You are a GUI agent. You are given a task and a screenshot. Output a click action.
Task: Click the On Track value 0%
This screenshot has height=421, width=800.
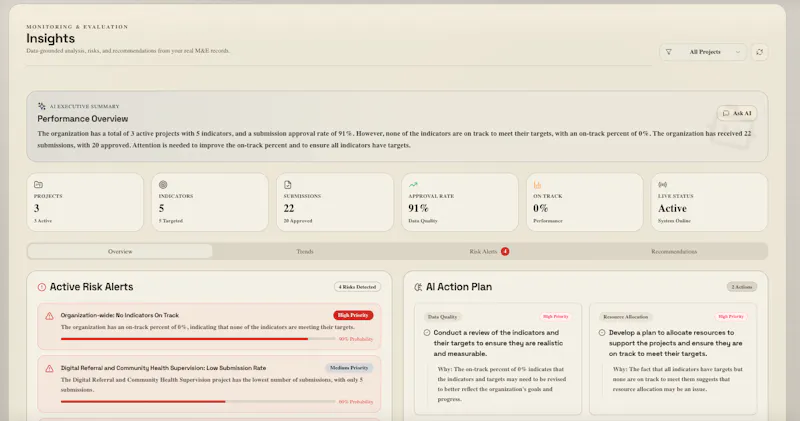[x=540, y=208]
